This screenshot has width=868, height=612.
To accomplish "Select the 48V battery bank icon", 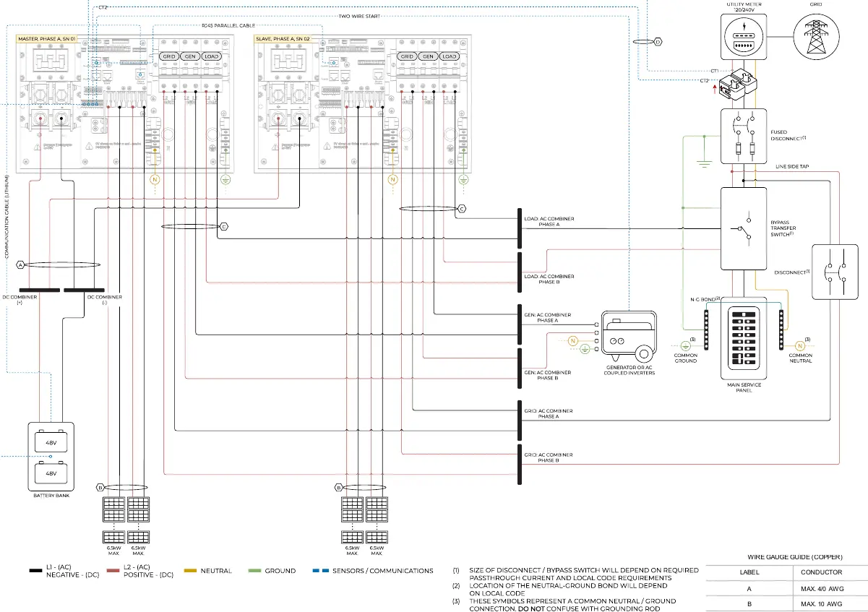I will 51,455.
